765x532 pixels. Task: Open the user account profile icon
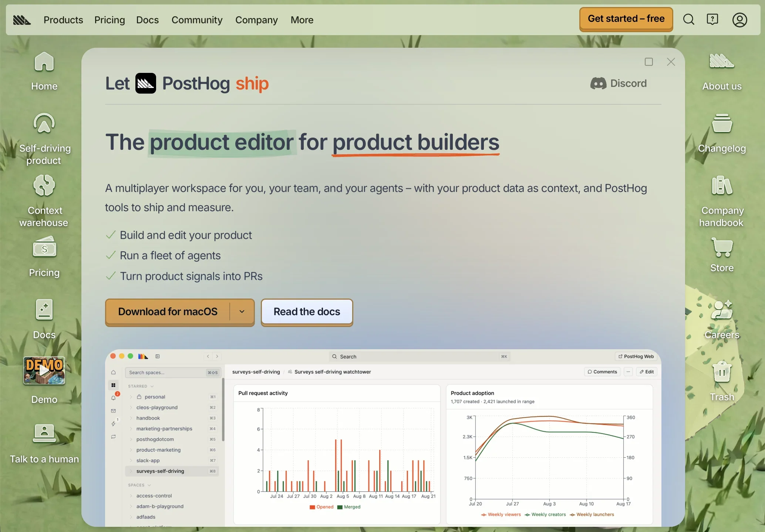[739, 20]
